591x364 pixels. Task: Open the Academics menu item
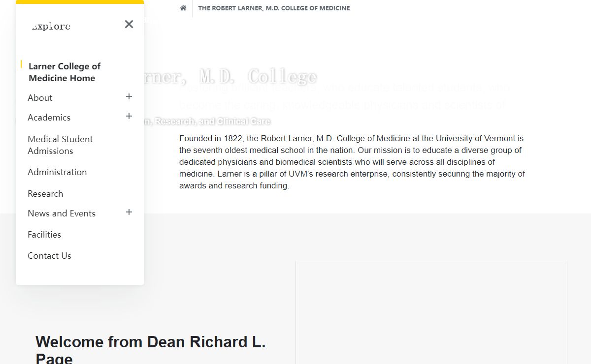tap(49, 118)
